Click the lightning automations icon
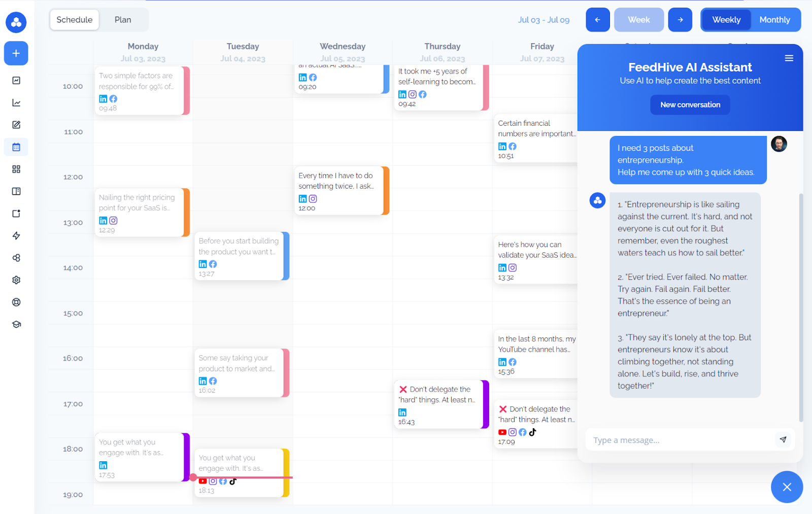Screen dimensions: 812x514 [x=16, y=235]
